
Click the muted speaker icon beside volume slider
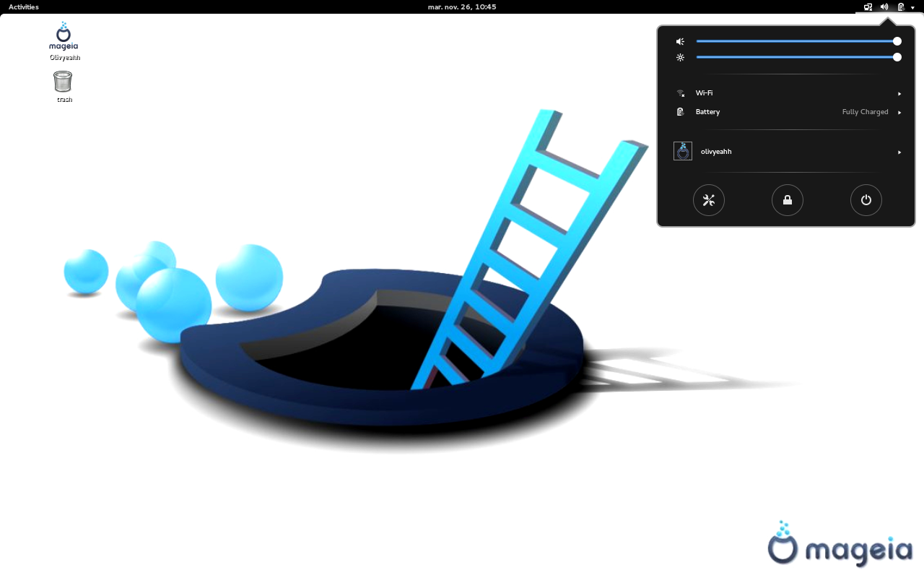tap(680, 42)
